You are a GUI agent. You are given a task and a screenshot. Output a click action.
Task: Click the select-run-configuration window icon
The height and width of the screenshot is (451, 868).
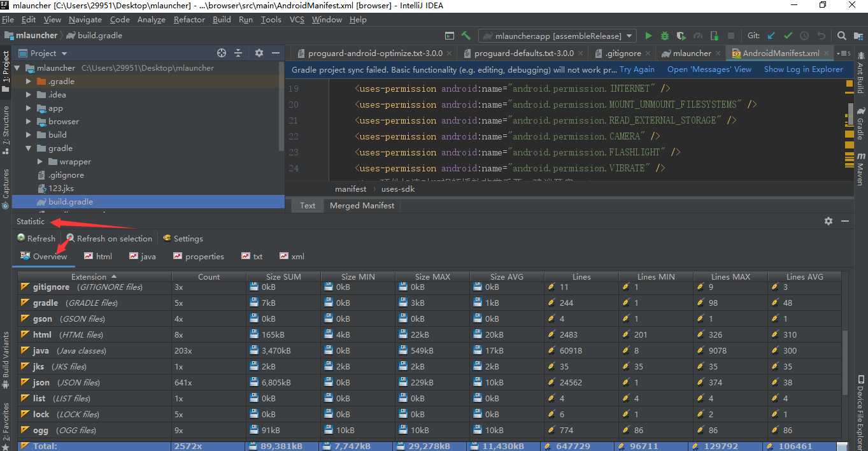[x=450, y=36]
